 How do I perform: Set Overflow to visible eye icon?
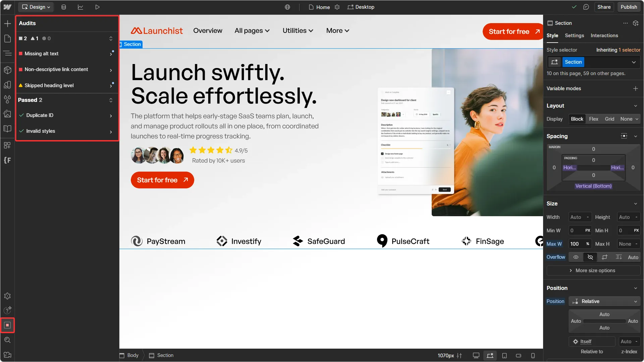tap(576, 257)
